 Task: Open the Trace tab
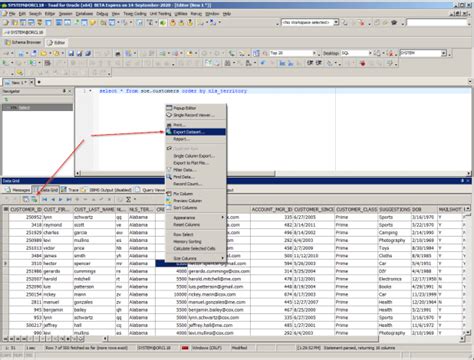coord(70,190)
